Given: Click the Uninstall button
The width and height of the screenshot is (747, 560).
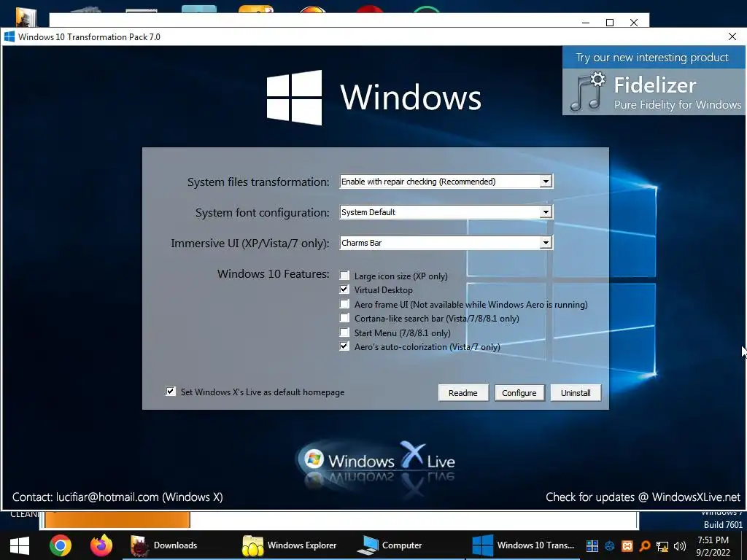Looking at the screenshot, I should point(576,393).
